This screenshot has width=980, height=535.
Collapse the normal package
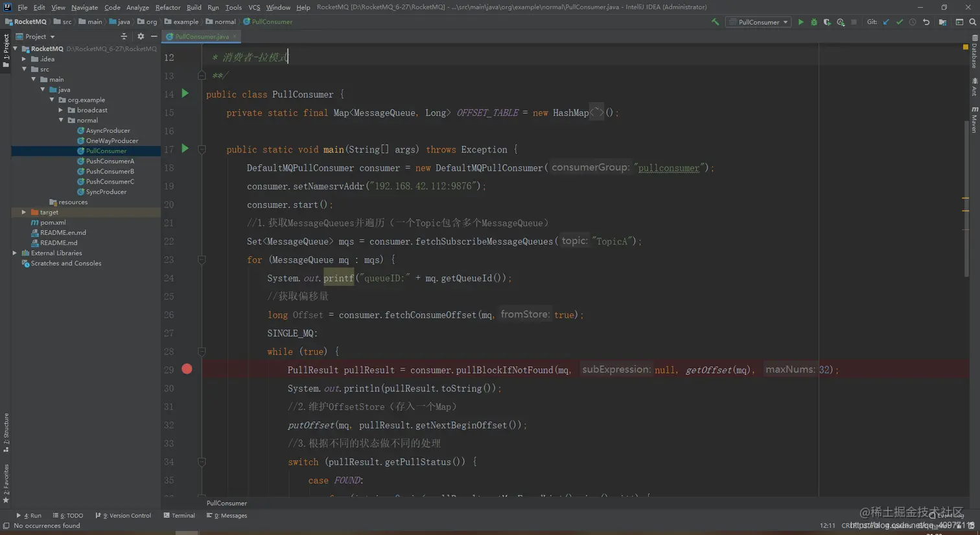click(x=61, y=120)
